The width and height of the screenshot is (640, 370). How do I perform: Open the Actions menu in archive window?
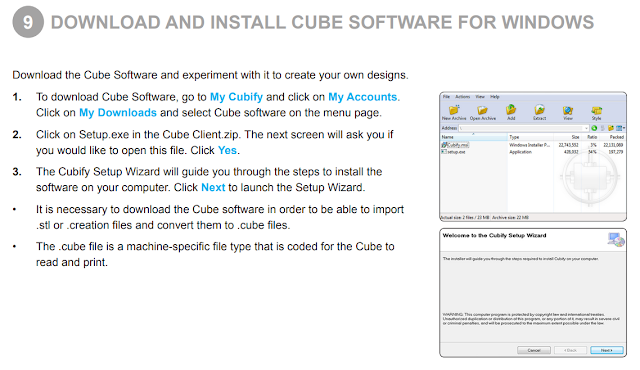(x=462, y=97)
